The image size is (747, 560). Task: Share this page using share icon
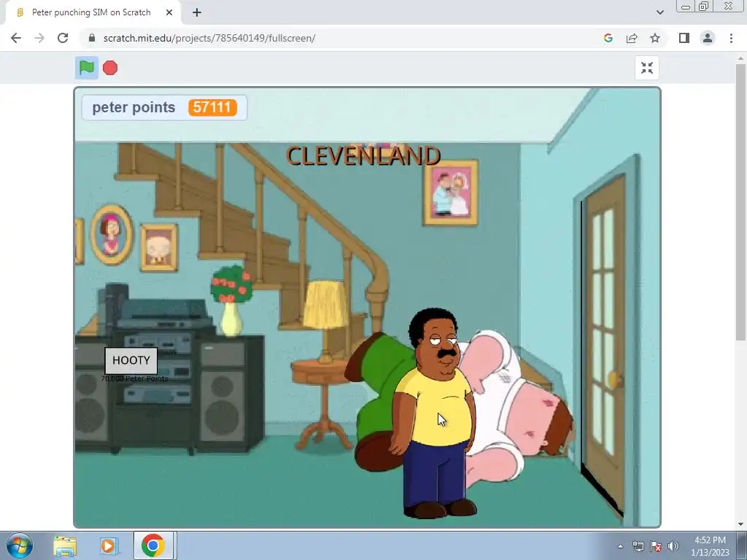tap(632, 38)
